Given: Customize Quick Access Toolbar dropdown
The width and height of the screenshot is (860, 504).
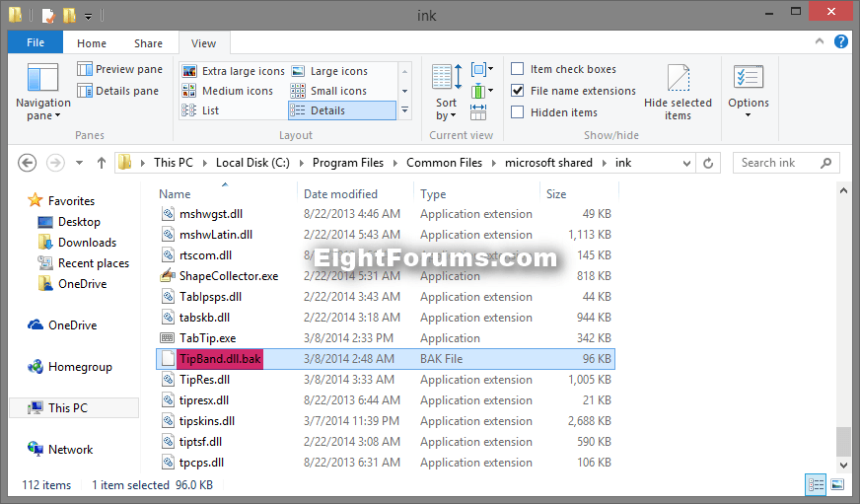Looking at the screenshot, I should 89,17.
